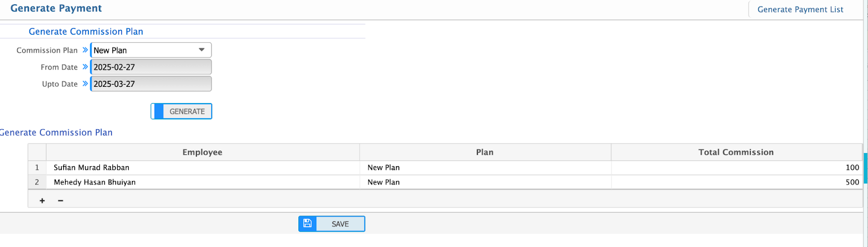Click the double-arrow icon beside Upto Date
The width and height of the screenshot is (868, 247).
[85, 84]
